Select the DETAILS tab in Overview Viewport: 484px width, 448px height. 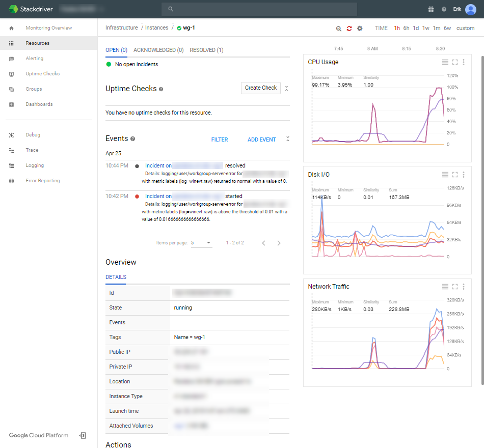point(116,277)
